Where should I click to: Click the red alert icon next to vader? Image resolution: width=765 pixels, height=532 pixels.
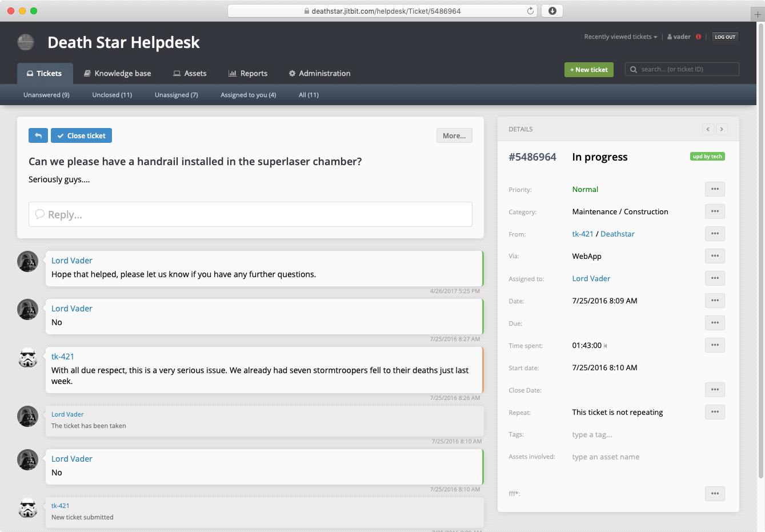[x=698, y=36]
